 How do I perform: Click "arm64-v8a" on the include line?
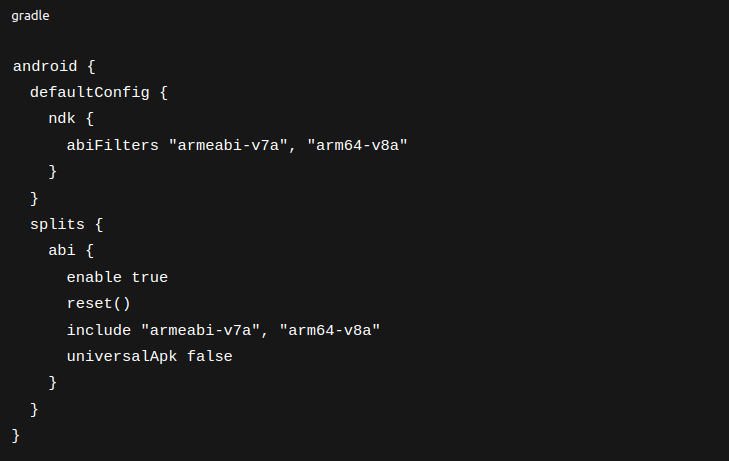point(330,329)
